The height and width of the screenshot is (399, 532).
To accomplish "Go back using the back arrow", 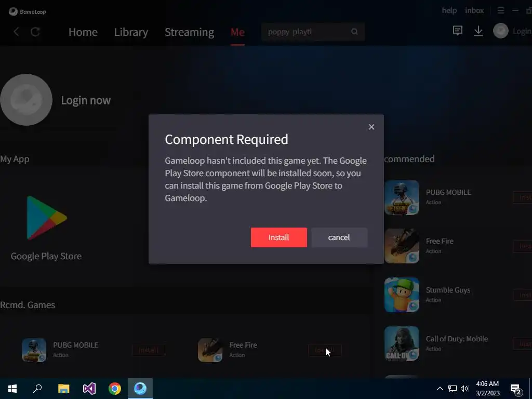I will (x=16, y=32).
